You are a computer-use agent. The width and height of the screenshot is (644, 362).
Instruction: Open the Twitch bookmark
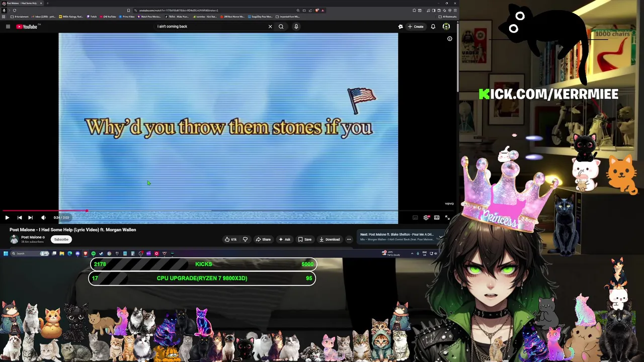coord(92,17)
